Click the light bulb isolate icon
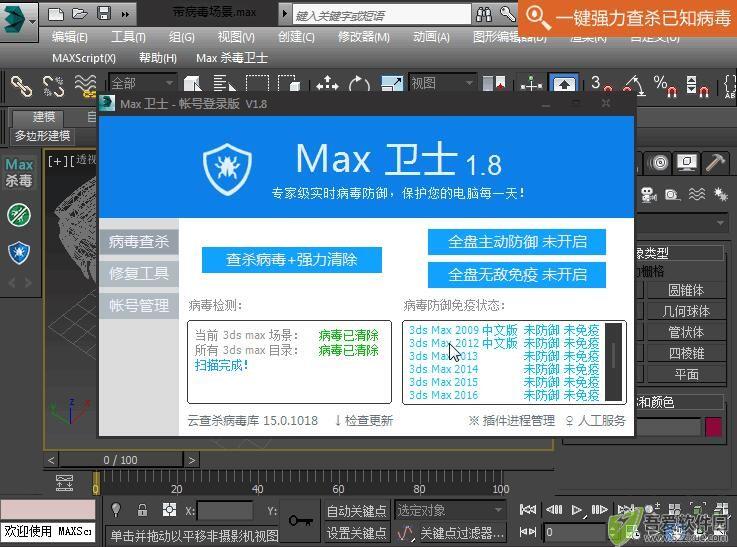 coord(116,510)
